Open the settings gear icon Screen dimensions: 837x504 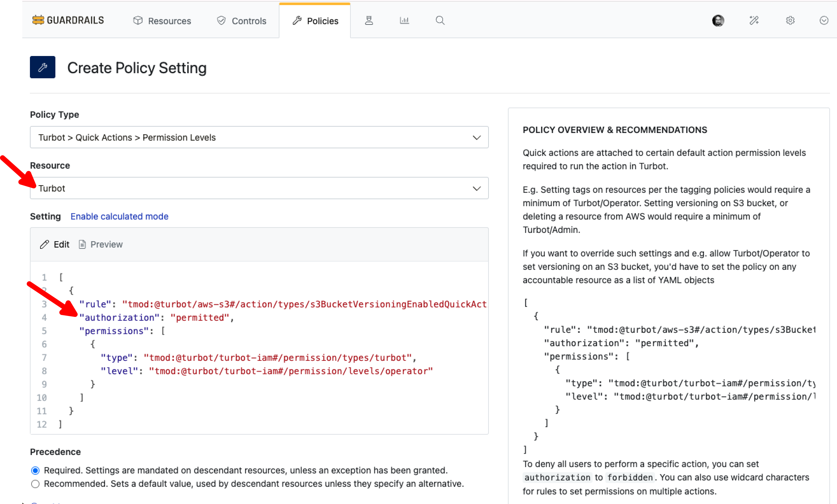click(x=790, y=21)
